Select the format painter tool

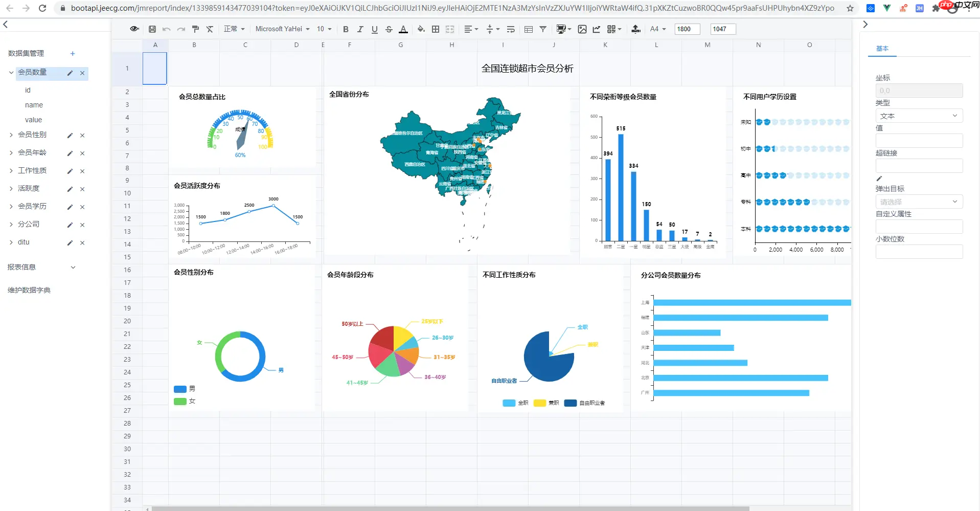pyautogui.click(x=195, y=29)
